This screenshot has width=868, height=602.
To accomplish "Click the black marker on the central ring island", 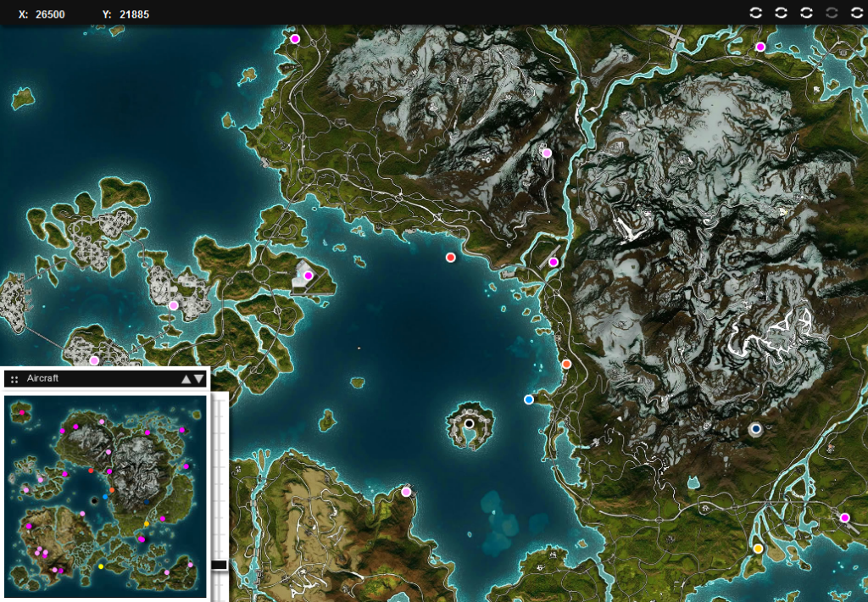I will (469, 424).
